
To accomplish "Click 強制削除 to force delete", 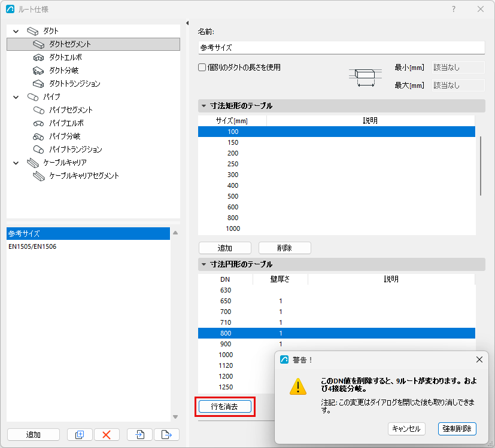I will coord(457,429).
